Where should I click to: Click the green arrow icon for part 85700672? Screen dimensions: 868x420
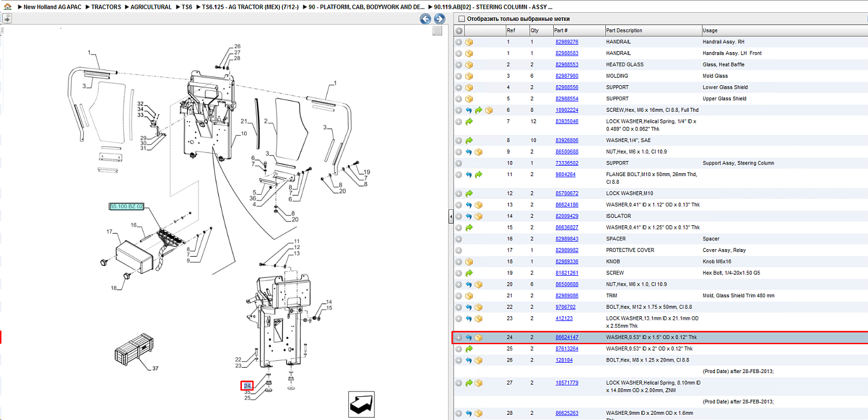pyautogui.click(x=469, y=193)
